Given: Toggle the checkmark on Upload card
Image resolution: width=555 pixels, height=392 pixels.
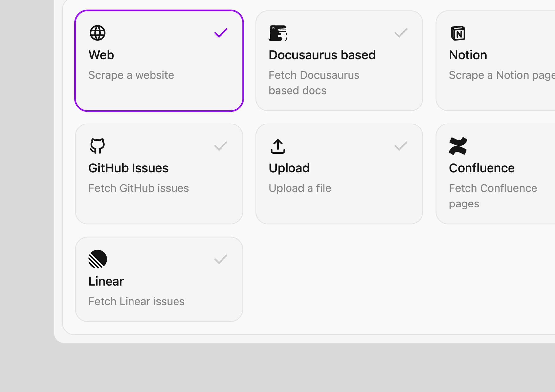Looking at the screenshot, I should [401, 146].
